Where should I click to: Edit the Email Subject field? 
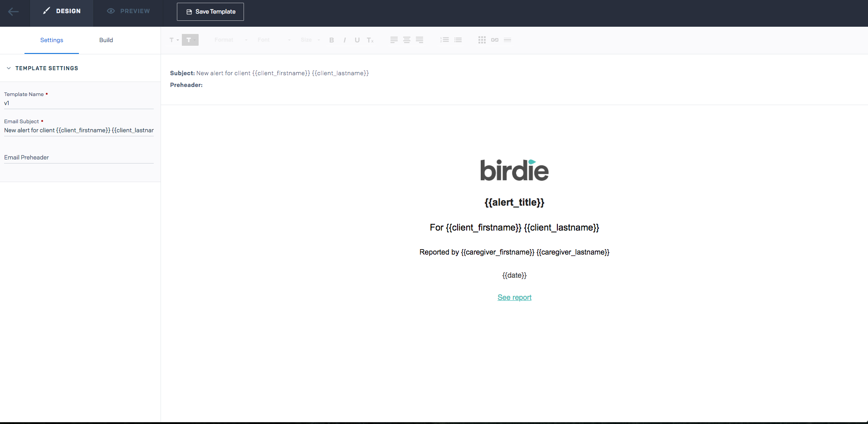pos(79,130)
